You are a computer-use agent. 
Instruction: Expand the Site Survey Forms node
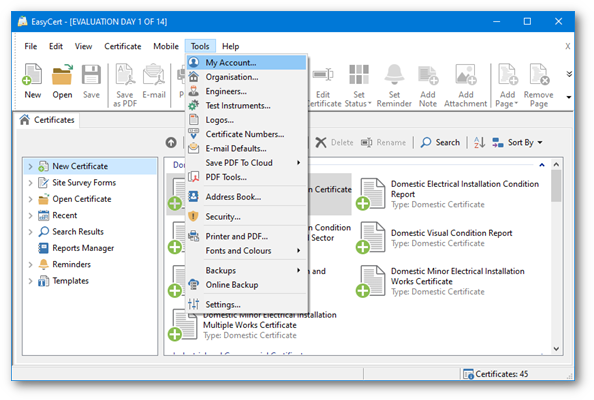[x=30, y=183]
